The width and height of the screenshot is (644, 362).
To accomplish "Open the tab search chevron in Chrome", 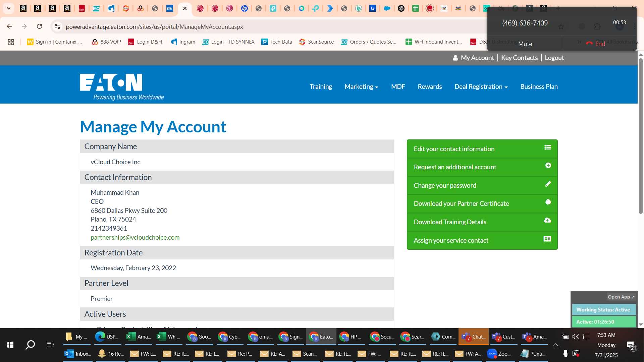I will click(x=9, y=8).
